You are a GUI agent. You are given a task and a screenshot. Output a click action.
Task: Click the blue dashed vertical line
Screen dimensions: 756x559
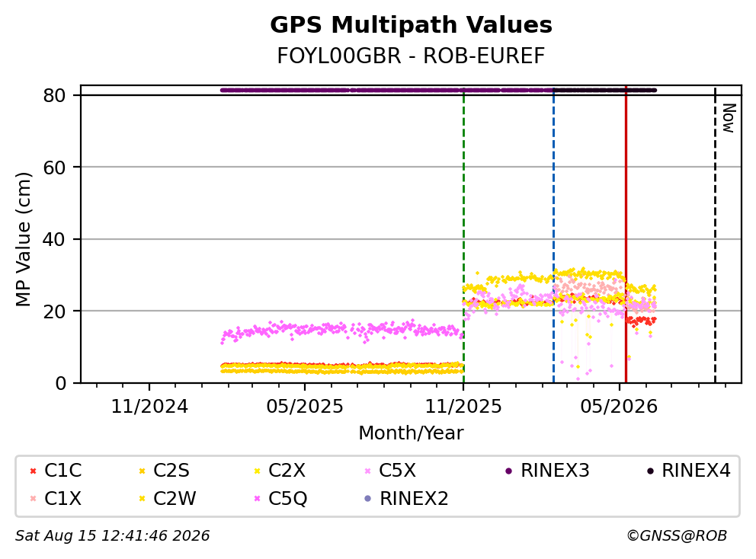tap(553, 235)
